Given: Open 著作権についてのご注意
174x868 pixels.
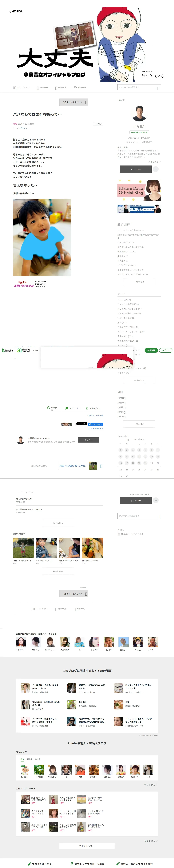Looking at the screenshot, I should (130, 534).
